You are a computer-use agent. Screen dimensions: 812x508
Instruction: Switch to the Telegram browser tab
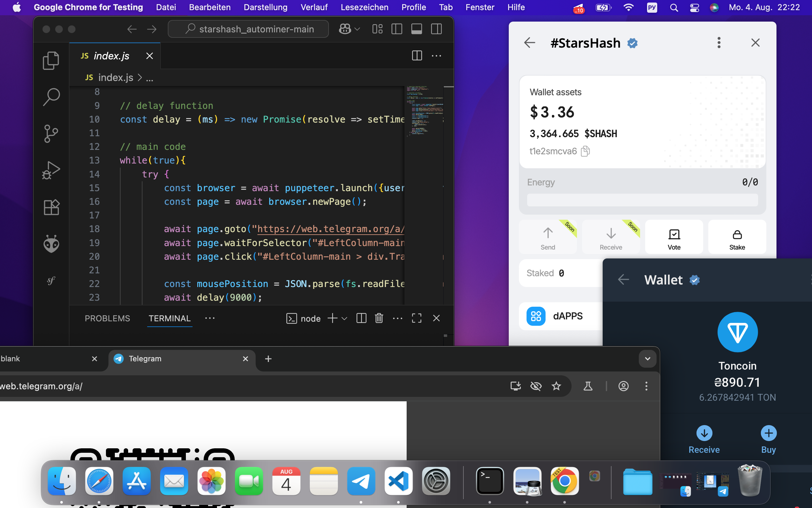[x=182, y=359]
